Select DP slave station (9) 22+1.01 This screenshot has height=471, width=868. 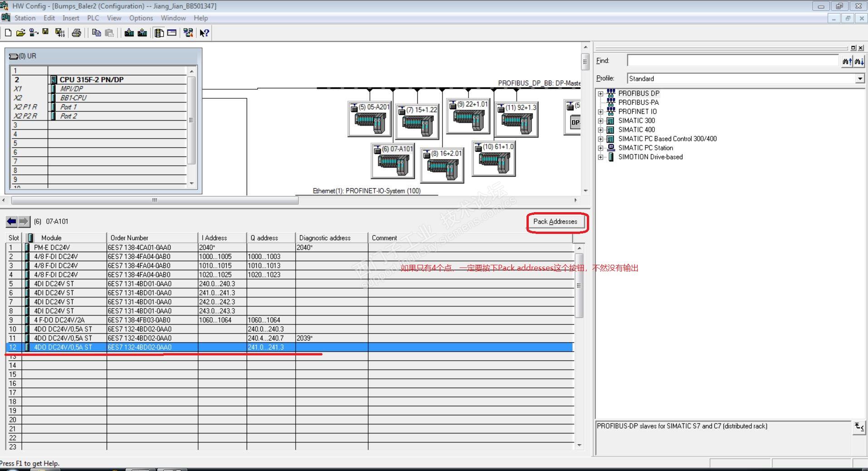(468, 117)
